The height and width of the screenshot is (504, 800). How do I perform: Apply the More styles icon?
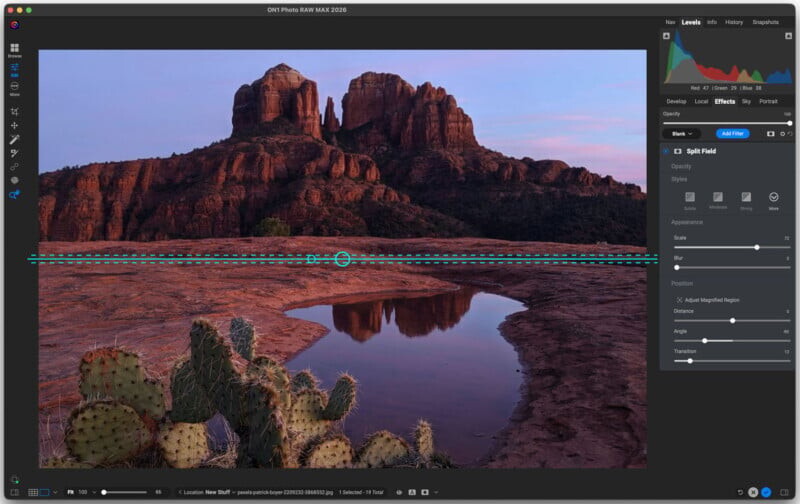click(x=773, y=198)
